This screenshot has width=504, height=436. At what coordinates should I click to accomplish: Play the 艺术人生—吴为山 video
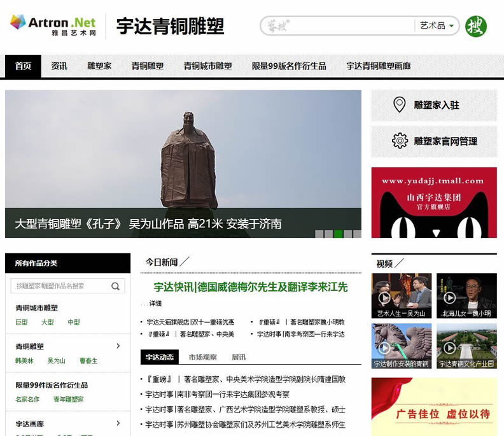point(384,297)
